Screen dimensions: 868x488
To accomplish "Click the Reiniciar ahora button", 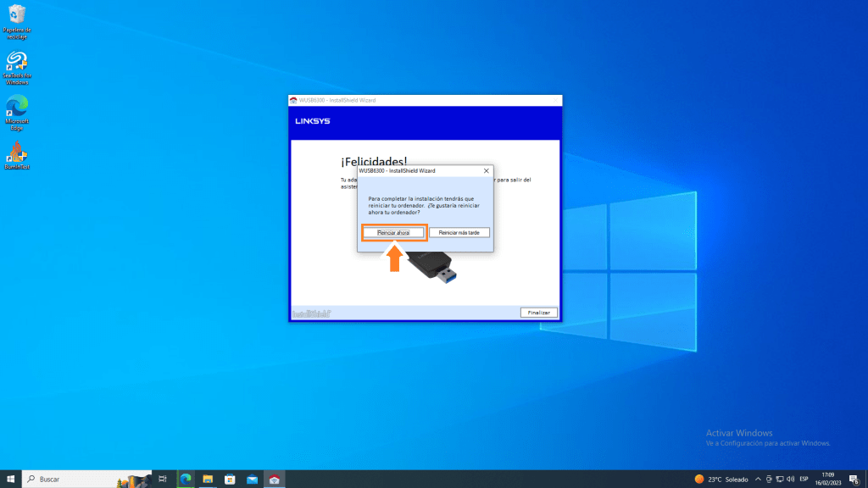I will tap(392, 232).
